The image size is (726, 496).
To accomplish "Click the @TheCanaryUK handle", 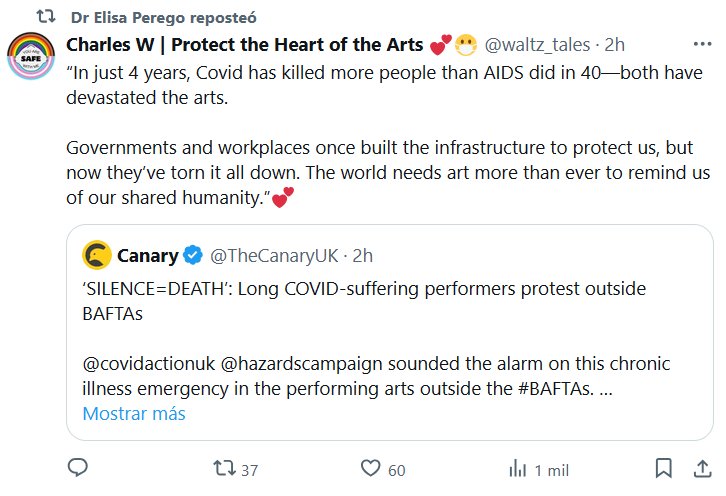I will (x=270, y=256).
